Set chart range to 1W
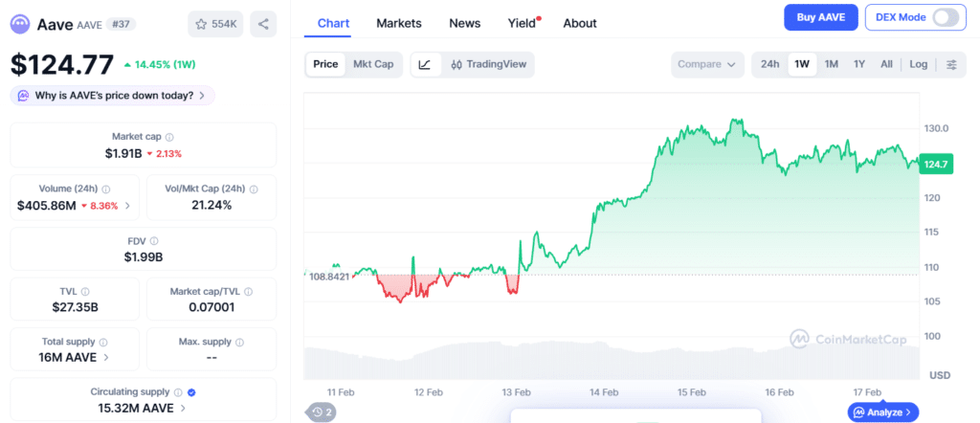Viewport: 980px width, 423px height. tap(802, 64)
